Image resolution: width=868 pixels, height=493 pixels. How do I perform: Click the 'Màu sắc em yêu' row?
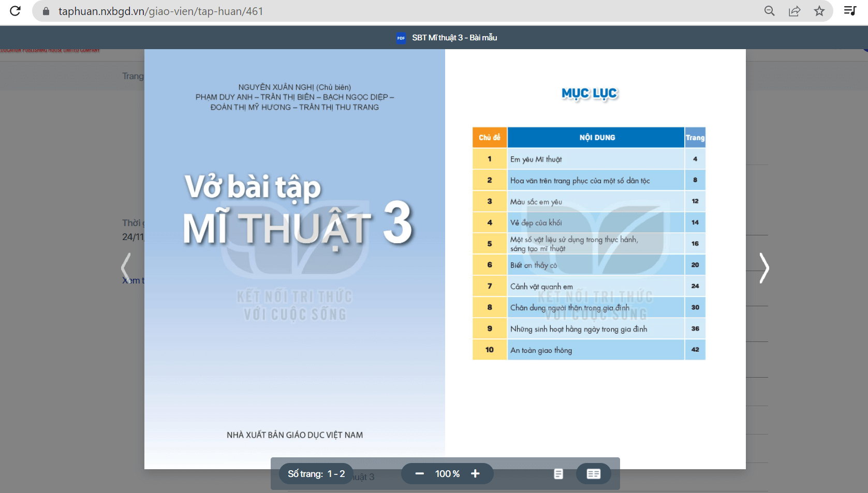pyautogui.click(x=589, y=201)
